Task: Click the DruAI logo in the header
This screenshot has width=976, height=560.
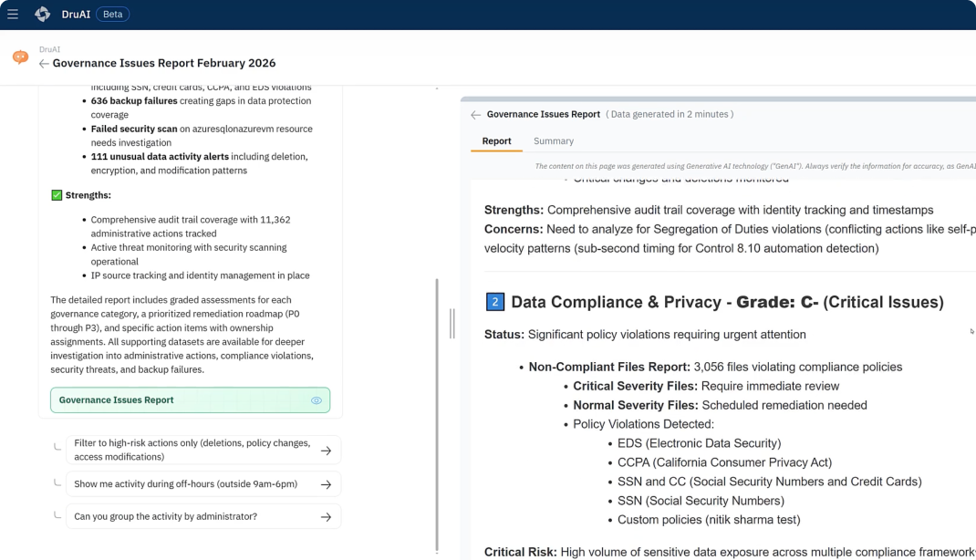Action: [43, 15]
